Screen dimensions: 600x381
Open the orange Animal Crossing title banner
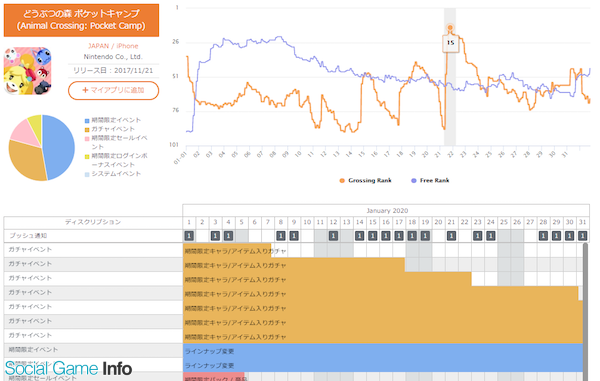click(82, 20)
